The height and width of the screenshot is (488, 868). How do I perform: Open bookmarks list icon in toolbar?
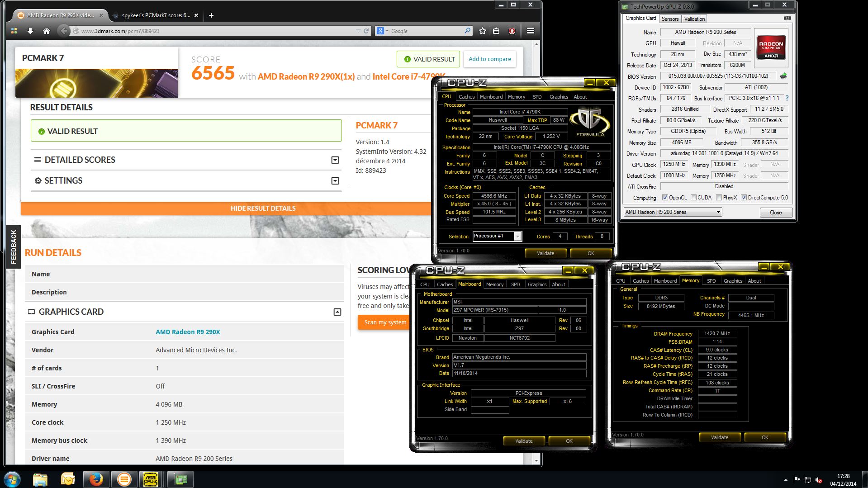pos(496,31)
